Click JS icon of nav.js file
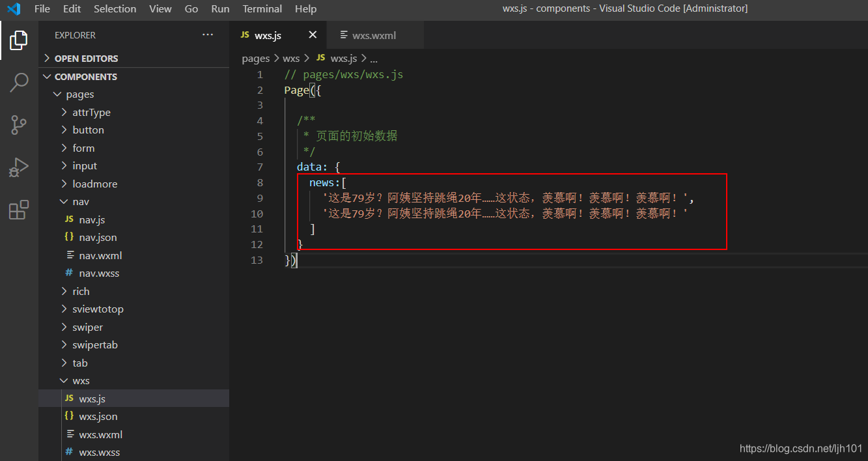 point(69,219)
